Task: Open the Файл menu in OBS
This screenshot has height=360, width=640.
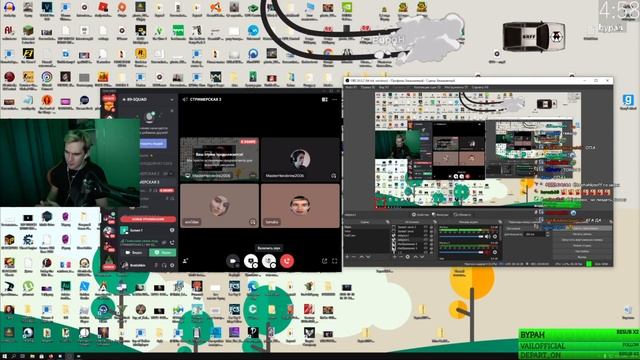Action: 351,87
